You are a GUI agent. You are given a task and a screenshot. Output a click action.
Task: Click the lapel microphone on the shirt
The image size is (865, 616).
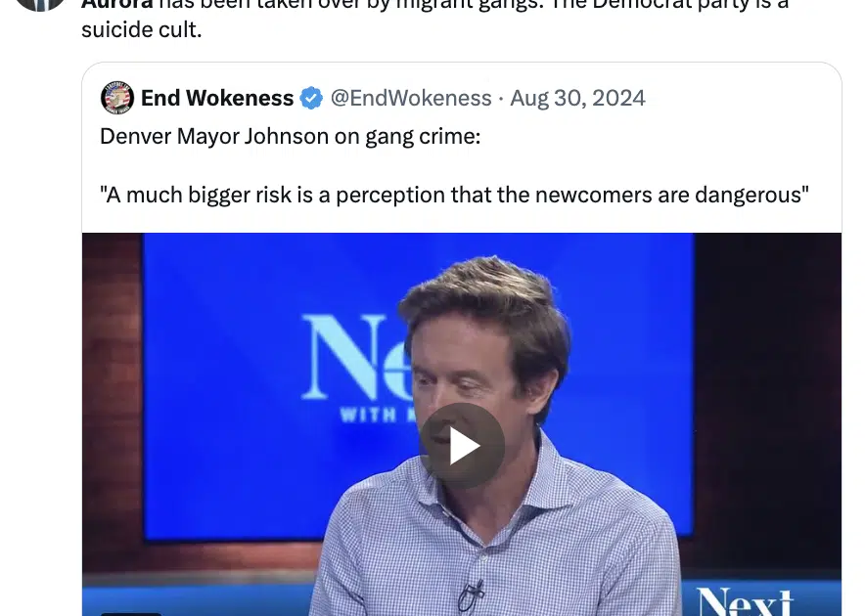pyautogui.click(x=473, y=595)
